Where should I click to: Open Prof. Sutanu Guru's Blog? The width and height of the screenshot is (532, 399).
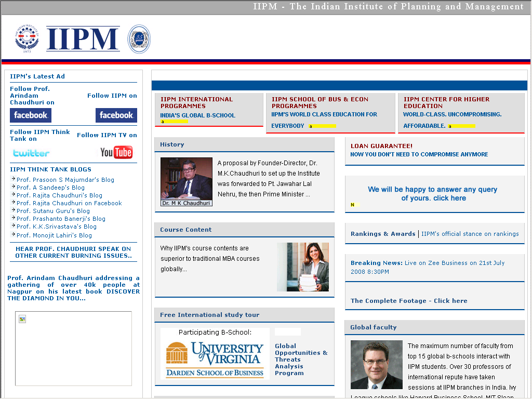(54, 211)
